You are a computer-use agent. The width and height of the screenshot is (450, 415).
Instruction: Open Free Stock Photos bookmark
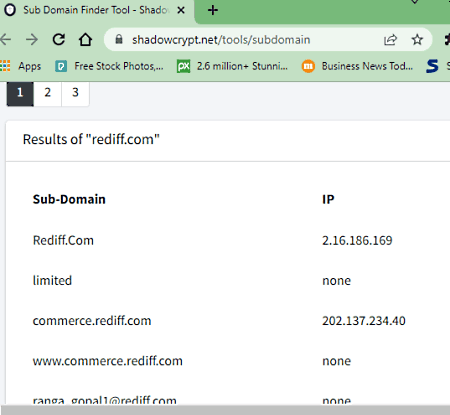pyautogui.click(x=109, y=66)
